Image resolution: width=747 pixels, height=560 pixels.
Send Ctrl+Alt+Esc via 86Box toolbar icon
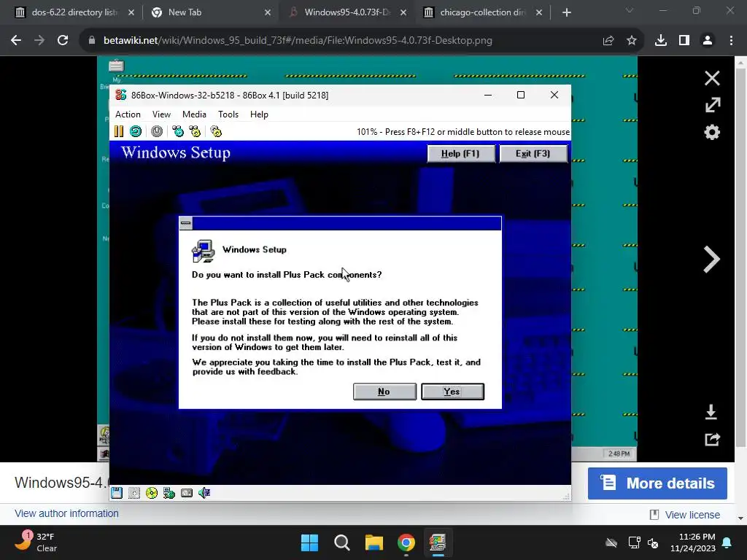pyautogui.click(x=195, y=131)
